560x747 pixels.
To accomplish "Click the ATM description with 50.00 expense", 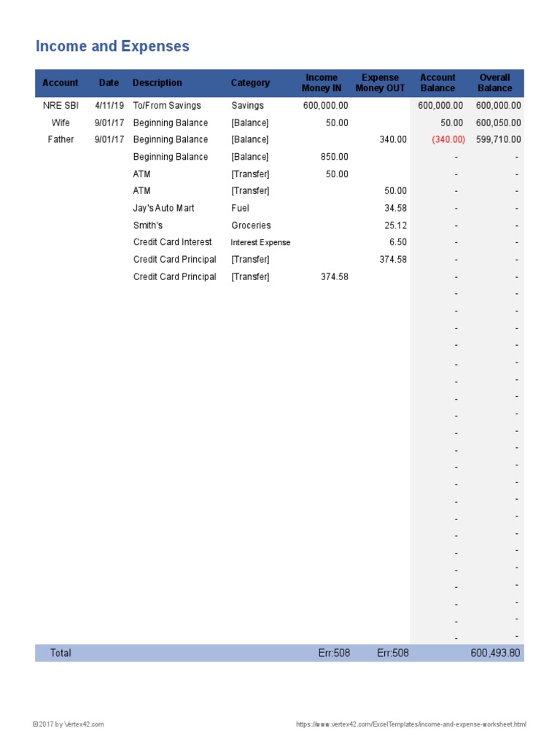I will pyautogui.click(x=142, y=190).
